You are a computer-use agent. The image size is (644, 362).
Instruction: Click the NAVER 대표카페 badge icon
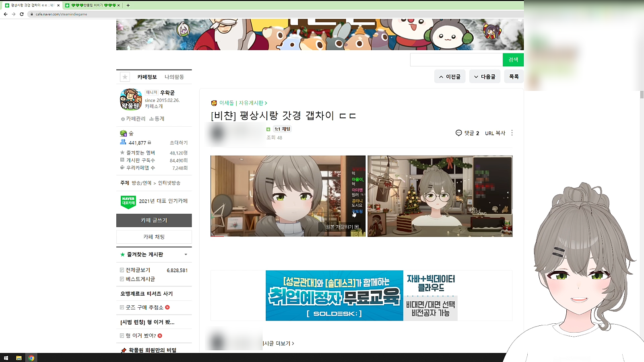point(128,202)
